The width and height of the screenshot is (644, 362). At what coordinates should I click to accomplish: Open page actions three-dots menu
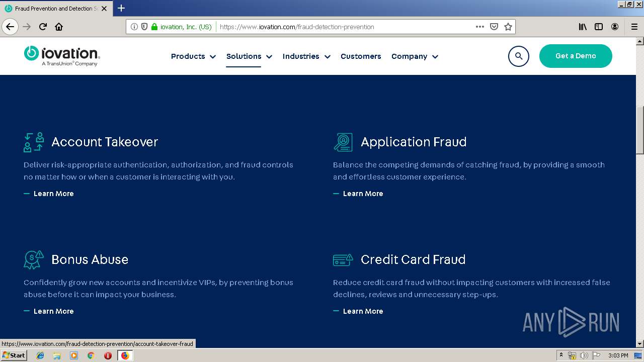(x=480, y=27)
